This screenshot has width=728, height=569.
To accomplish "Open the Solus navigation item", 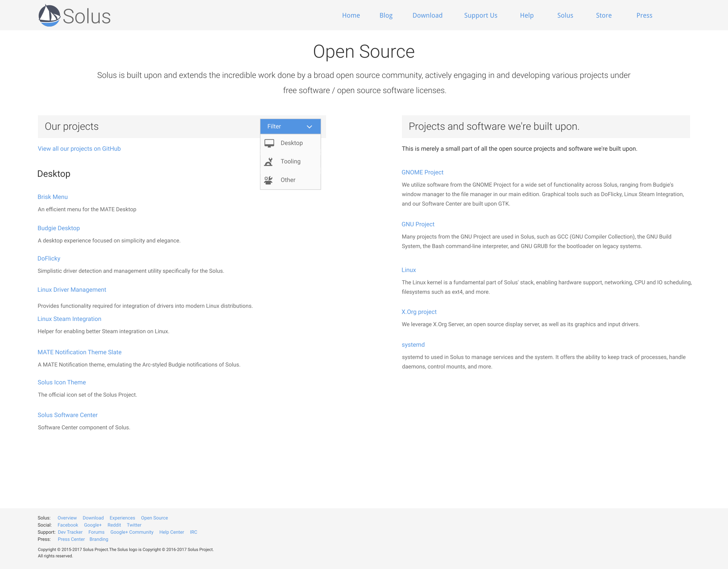I will [565, 16].
